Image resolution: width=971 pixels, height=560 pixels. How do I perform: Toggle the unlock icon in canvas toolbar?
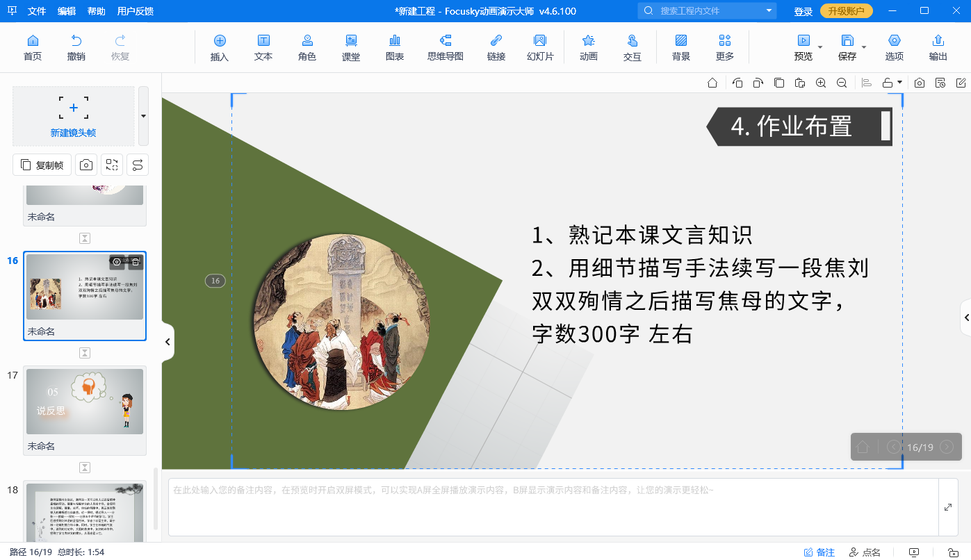tap(888, 83)
